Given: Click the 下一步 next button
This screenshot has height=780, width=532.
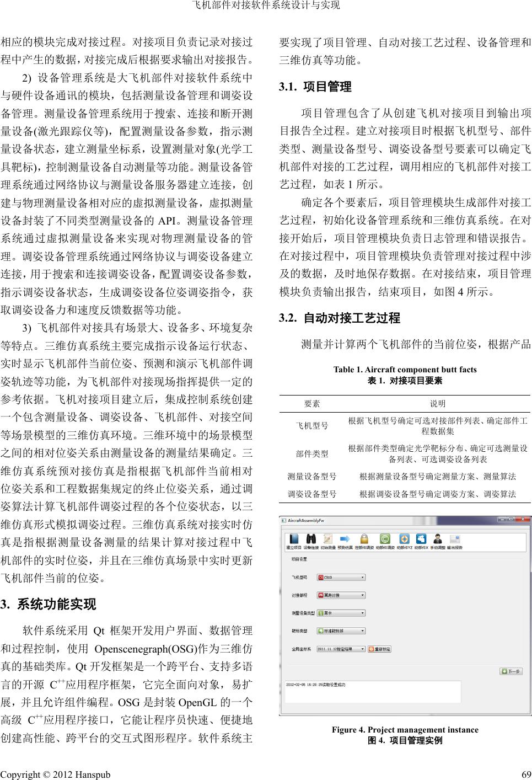Looking at the screenshot, I should click(511, 671).
